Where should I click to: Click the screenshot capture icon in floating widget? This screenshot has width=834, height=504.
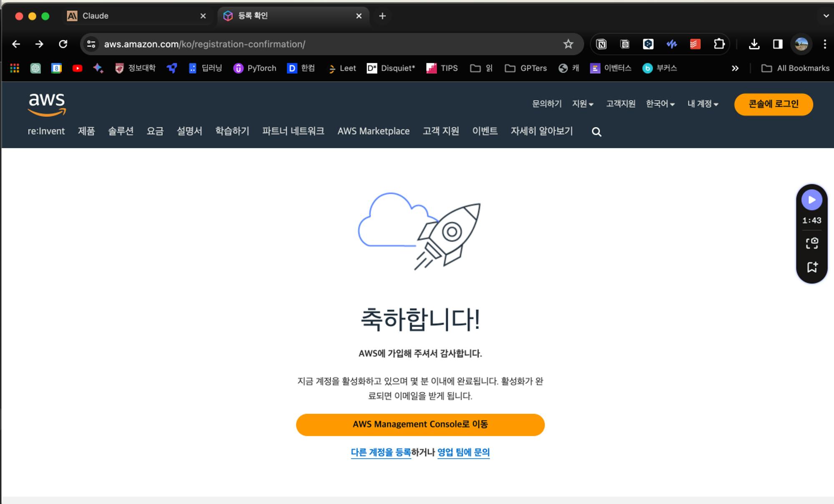click(x=811, y=243)
